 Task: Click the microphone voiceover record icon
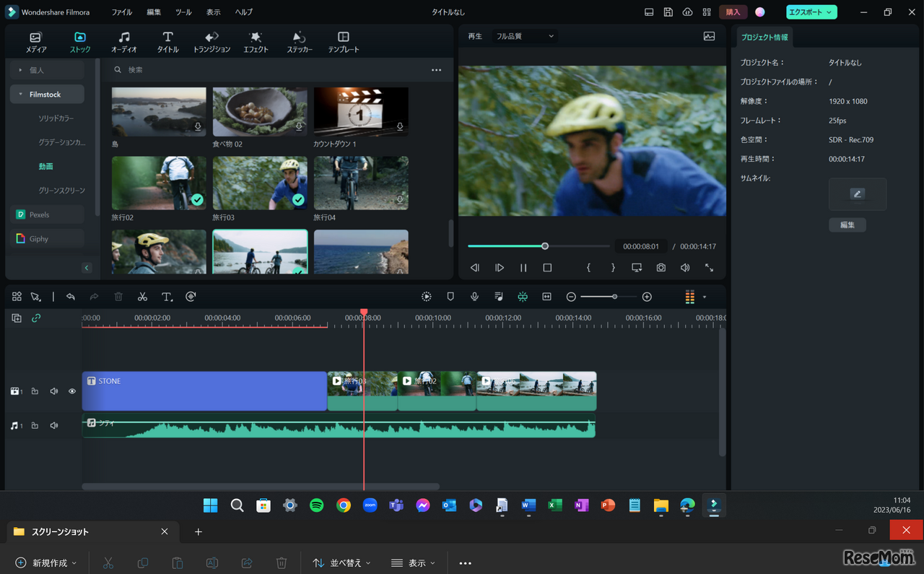474,297
